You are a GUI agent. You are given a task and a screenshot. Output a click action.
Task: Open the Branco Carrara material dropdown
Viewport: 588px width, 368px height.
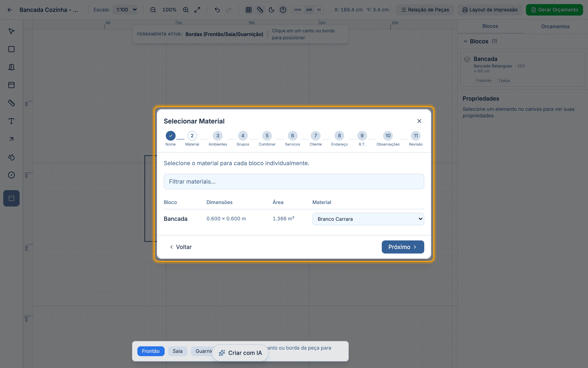(x=368, y=219)
